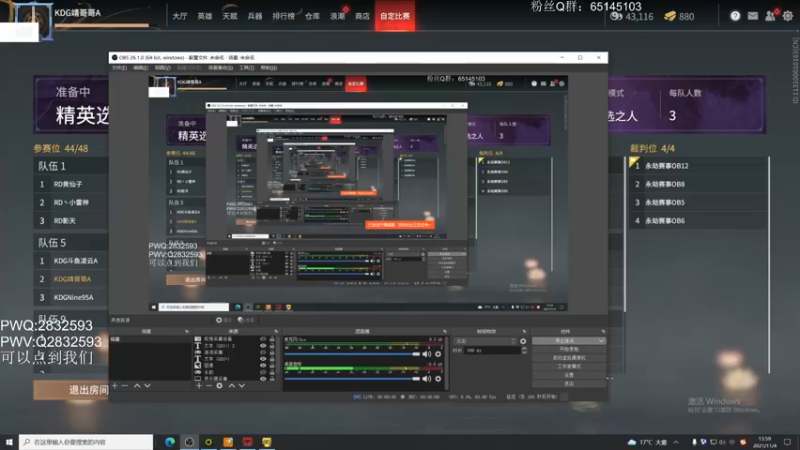Mute the desktop audio channel speaker icon
Screen dimensions: 800x450
coord(427,379)
